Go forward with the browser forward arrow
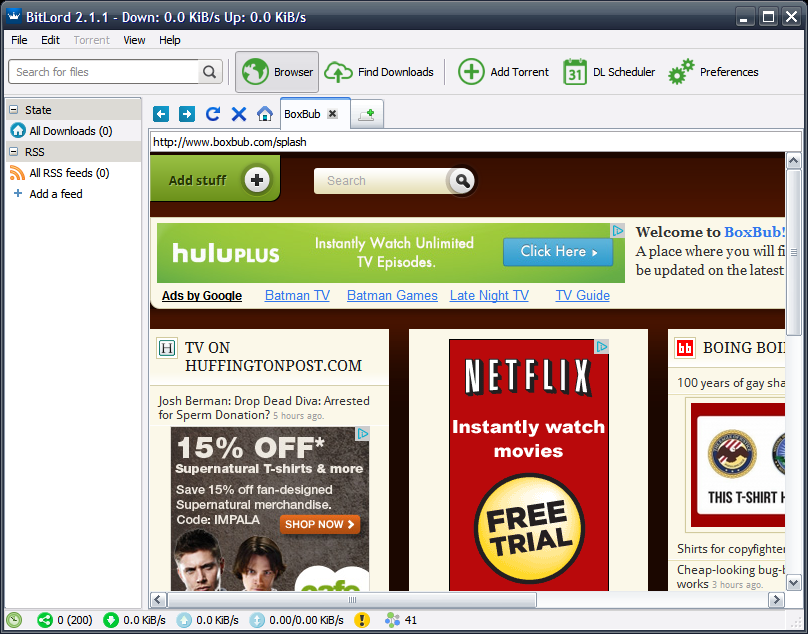 point(187,114)
